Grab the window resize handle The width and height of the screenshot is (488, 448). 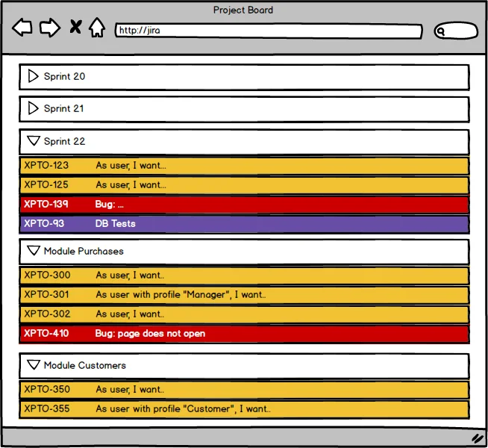click(477, 438)
